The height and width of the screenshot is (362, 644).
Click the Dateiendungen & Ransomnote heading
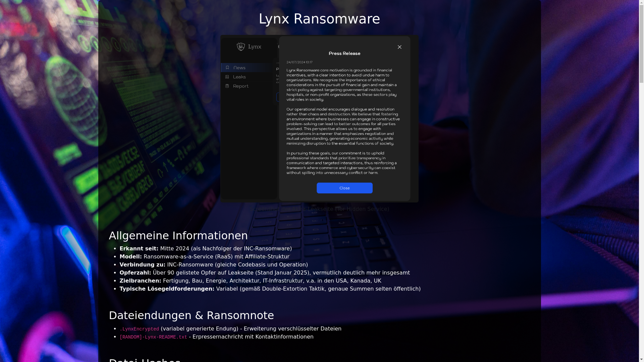tap(191, 315)
